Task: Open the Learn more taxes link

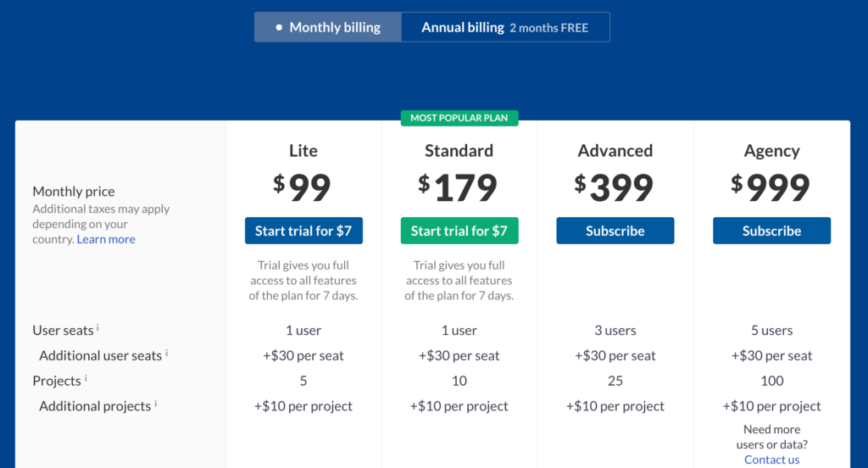Action: coord(106,239)
